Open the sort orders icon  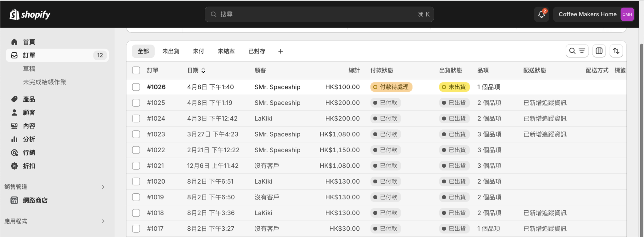click(616, 51)
